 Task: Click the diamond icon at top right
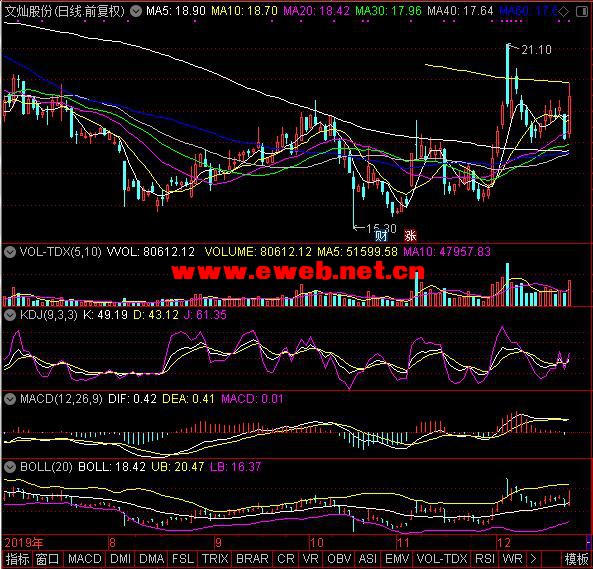[x=564, y=12]
